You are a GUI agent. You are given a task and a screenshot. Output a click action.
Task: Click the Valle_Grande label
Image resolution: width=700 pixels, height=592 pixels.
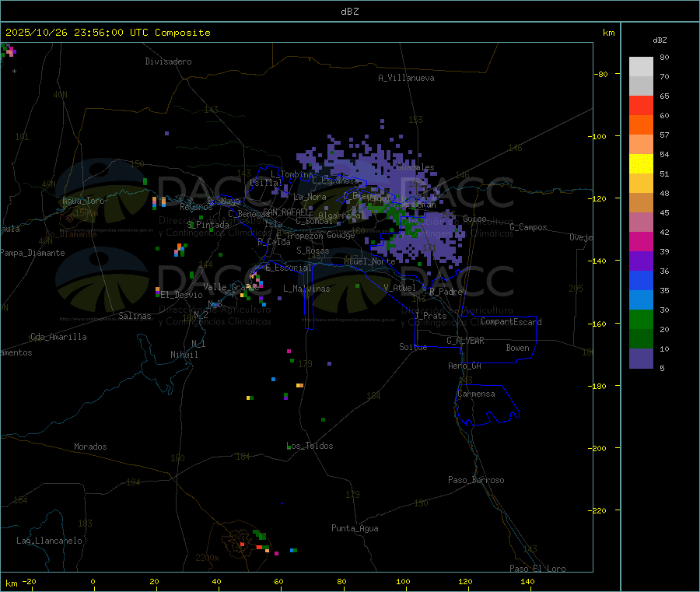pyautogui.click(x=231, y=287)
